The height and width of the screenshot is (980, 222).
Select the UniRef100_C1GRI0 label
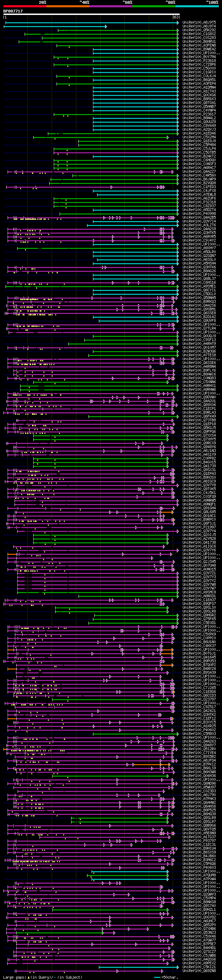[199, 72]
